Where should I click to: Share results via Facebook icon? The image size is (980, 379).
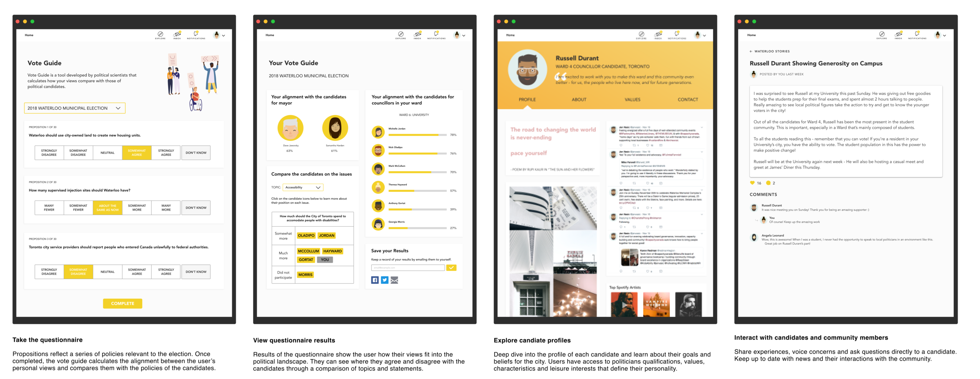point(375,280)
